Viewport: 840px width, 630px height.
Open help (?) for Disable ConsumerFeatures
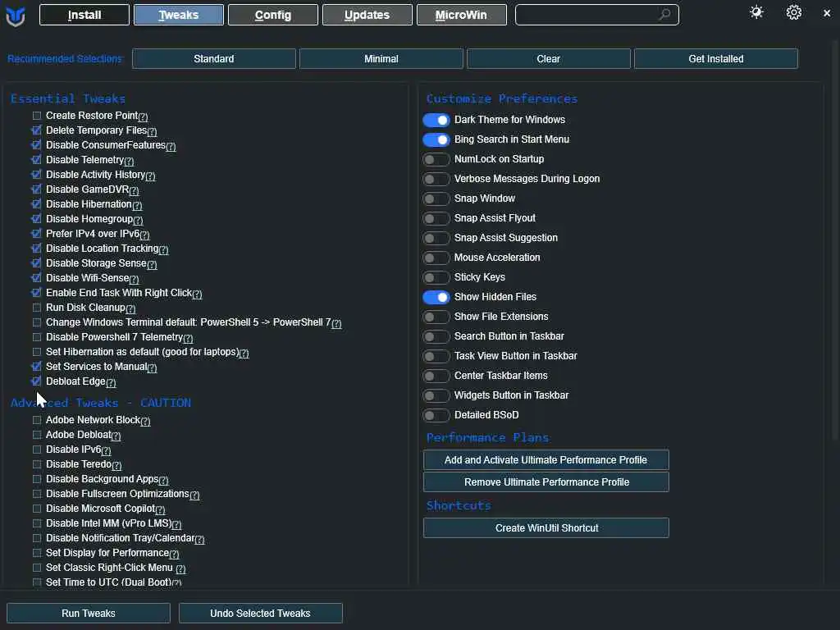point(171,146)
